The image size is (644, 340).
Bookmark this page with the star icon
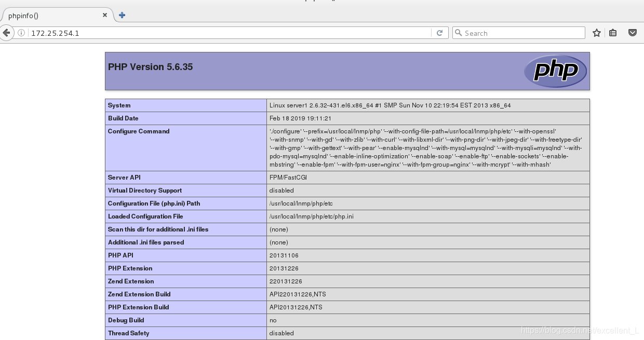tap(597, 33)
